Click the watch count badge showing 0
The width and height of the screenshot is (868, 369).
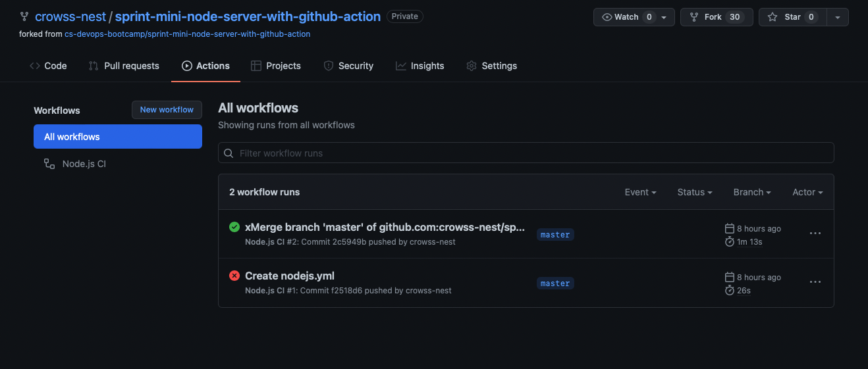coord(649,17)
